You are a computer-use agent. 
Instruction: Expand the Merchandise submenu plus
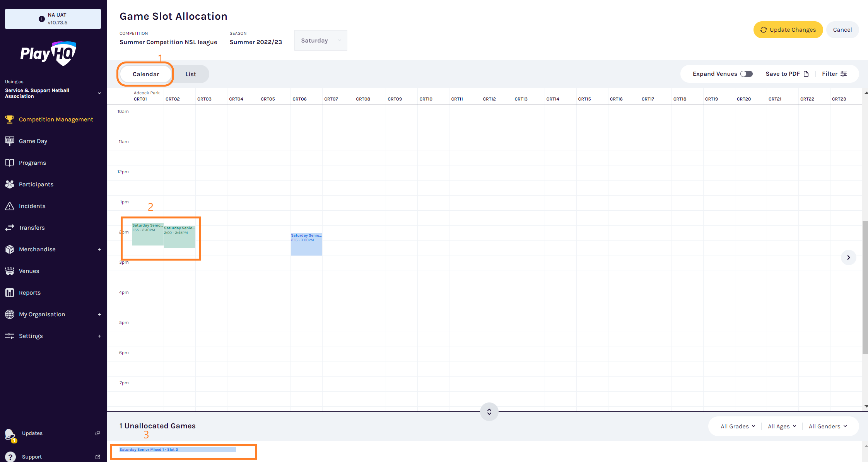click(x=99, y=249)
